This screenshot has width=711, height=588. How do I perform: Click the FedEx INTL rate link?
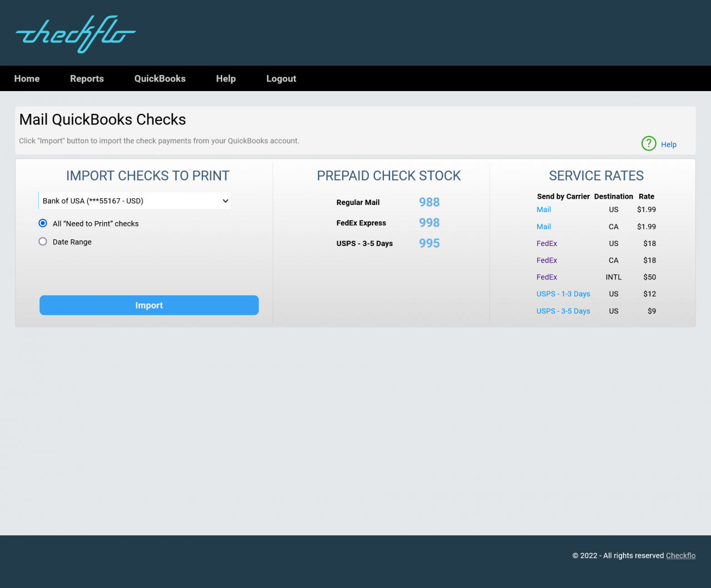coord(547,277)
